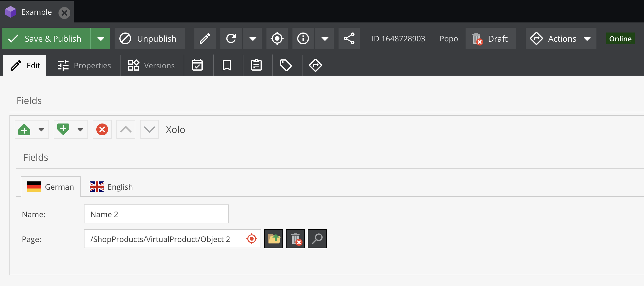Screen dimensions: 644x286
Task: Open the Notes & Events clipboard icon
Action: click(256, 65)
